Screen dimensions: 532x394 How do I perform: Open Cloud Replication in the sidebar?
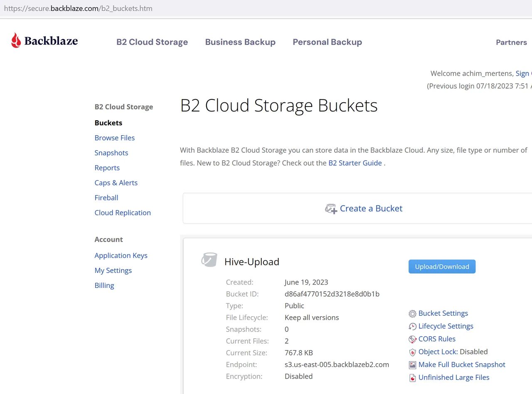(123, 213)
